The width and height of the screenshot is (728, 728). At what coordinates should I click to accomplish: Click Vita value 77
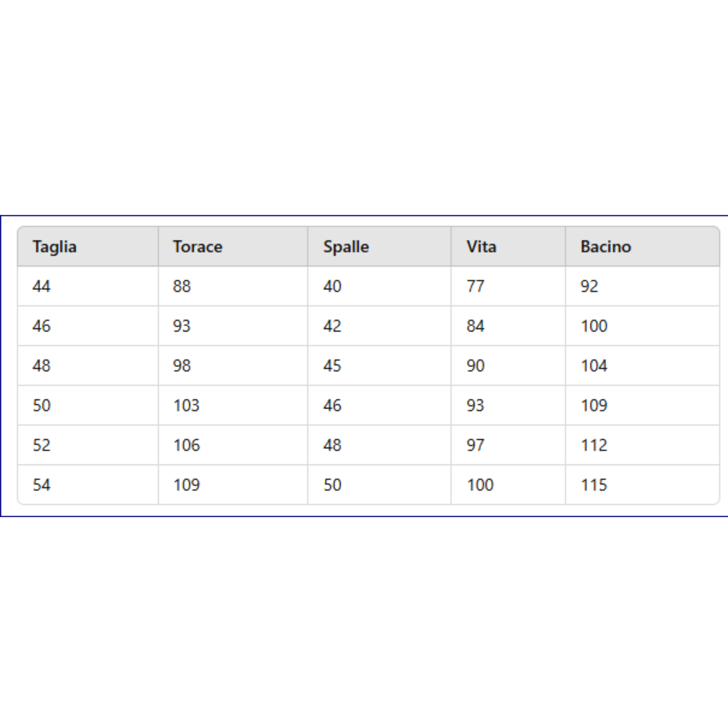pos(475,286)
